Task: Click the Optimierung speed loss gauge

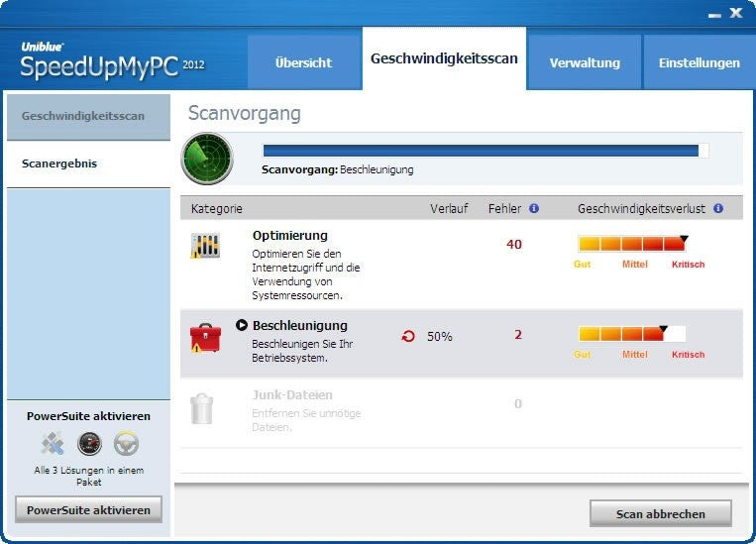Action: pos(632,243)
